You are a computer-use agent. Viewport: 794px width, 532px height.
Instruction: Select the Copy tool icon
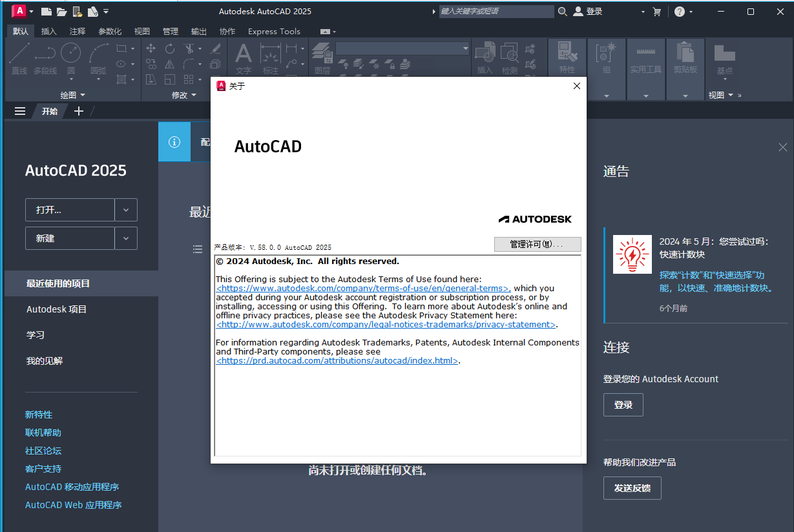pos(151,64)
